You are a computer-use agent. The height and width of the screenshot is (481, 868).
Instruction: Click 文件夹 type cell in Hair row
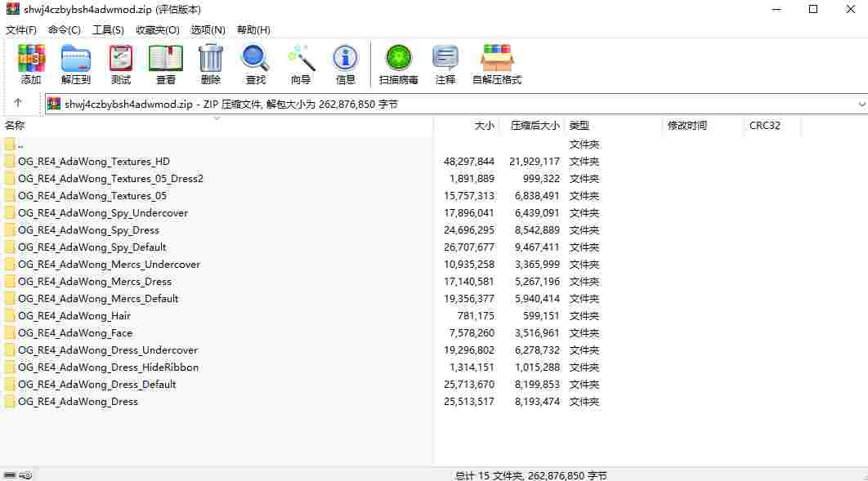(584, 316)
